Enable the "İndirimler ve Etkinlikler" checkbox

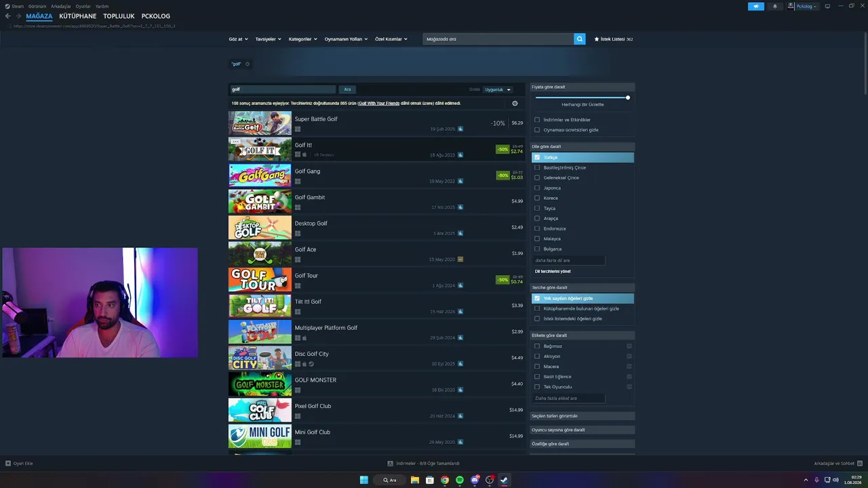tap(537, 120)
